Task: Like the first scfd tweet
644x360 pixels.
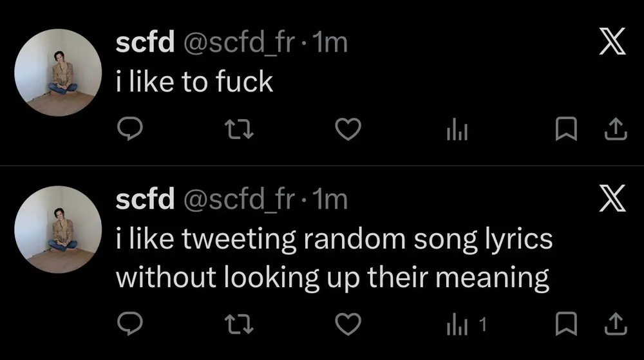Action: 348,131
